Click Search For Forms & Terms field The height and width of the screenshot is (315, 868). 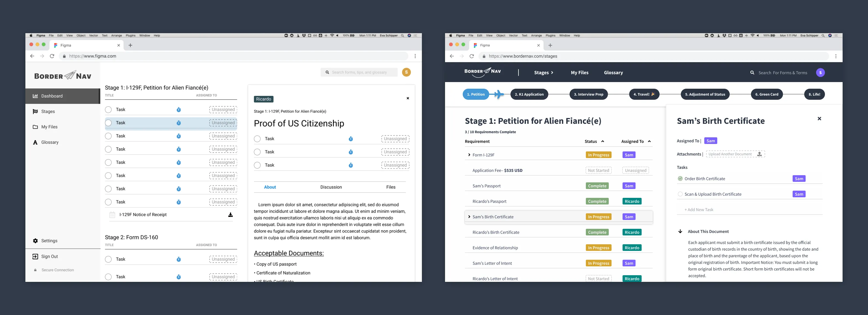click(x=782, y=73)
